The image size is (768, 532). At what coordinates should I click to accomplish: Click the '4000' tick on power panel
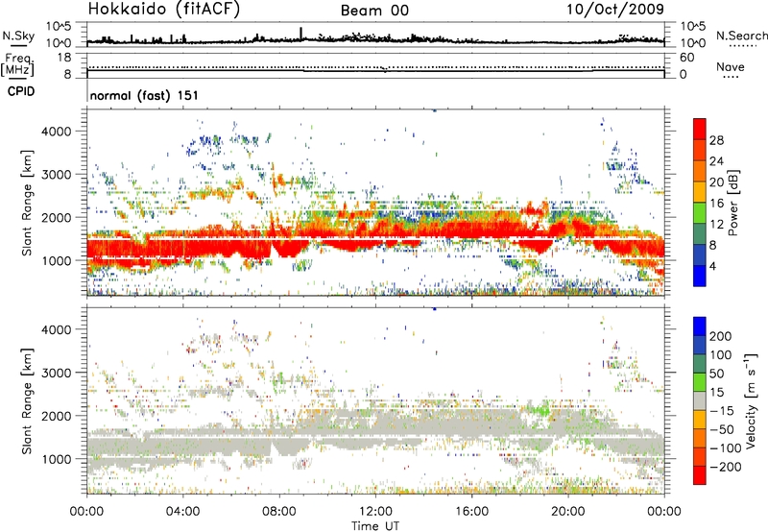pyautogui.click(x=57, y=132)
